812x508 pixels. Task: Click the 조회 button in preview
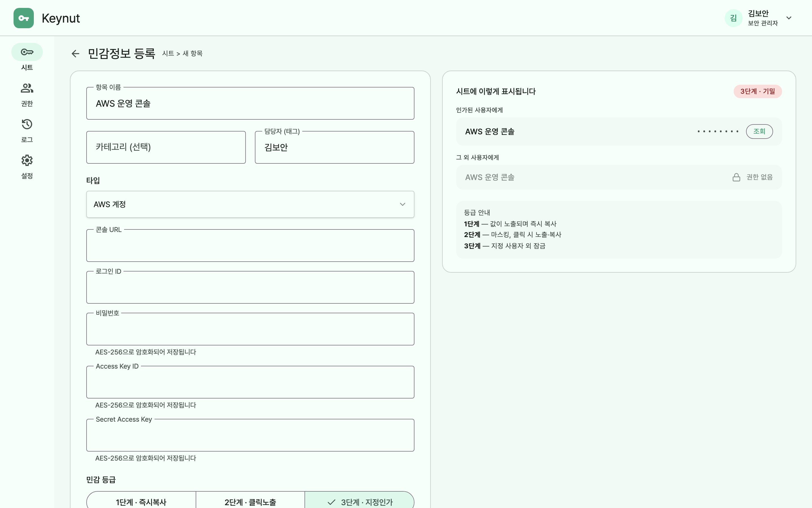[x=759, y=131]
